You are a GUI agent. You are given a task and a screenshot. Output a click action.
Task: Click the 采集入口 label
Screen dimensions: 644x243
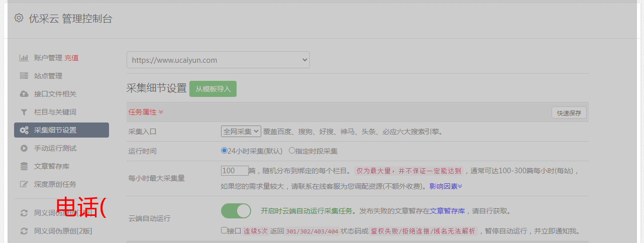[143, 132]
